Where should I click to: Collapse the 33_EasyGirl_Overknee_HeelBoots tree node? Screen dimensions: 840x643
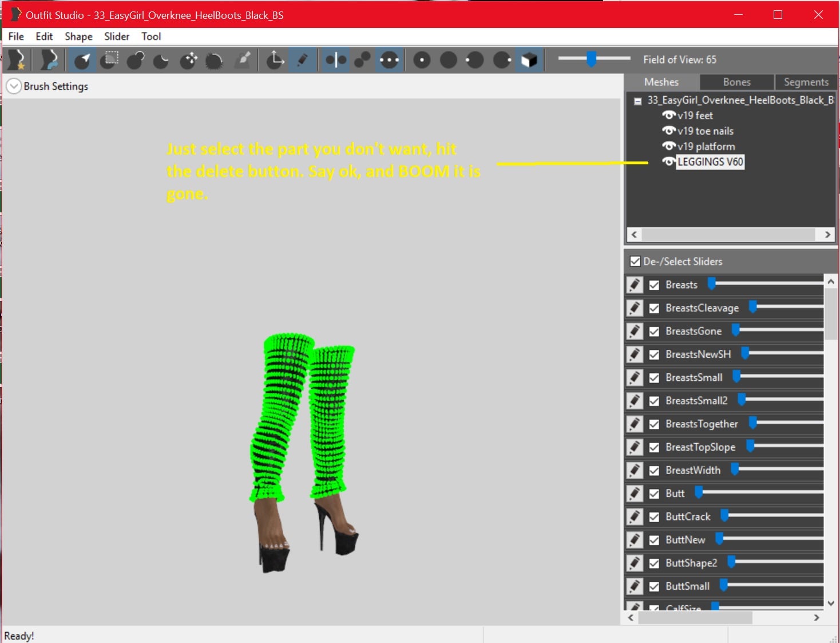coord(637,100)
